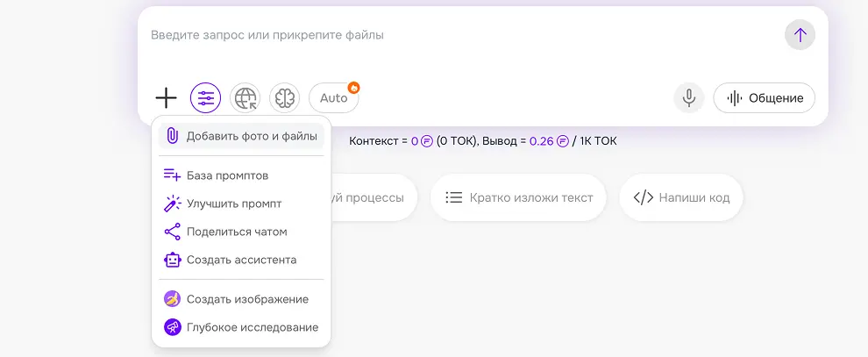
Task: Click the partially hidden процессы suggestion
Action: (374, 197)
